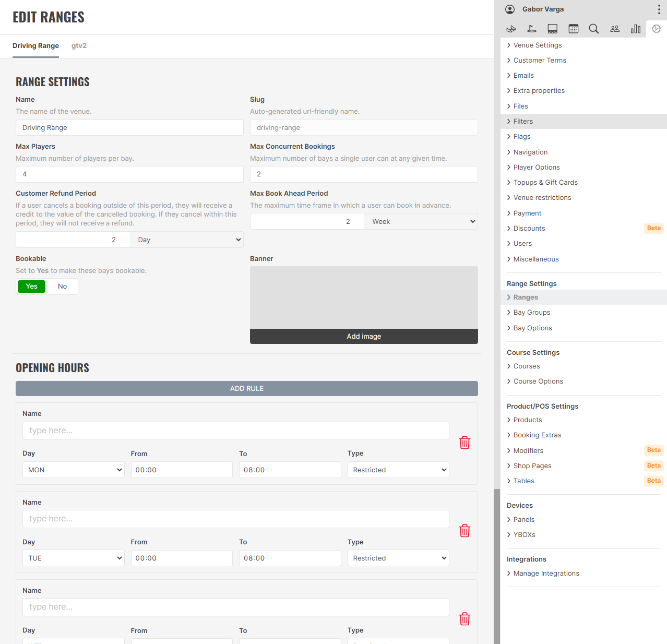Select the settings gear icon tab

pos(657,29)
